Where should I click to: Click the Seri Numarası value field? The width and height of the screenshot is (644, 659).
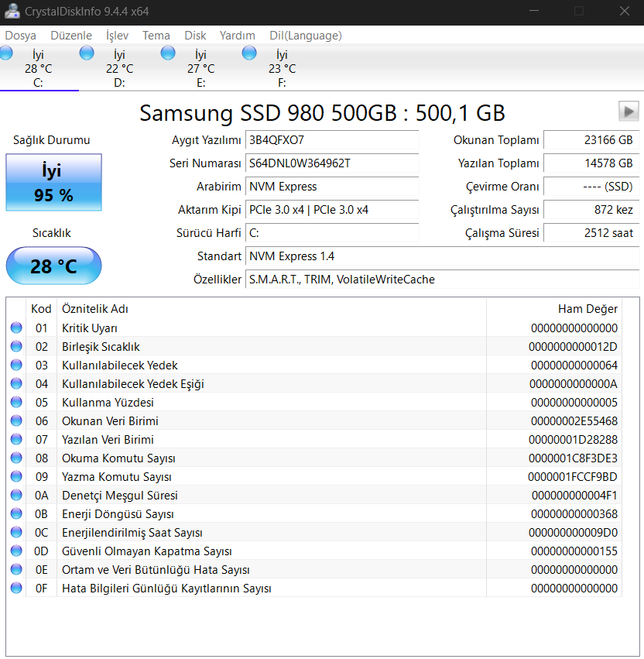point(332,163)
